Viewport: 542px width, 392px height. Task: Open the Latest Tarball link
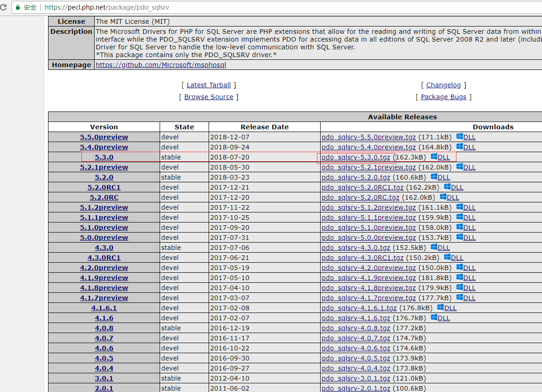209,85
